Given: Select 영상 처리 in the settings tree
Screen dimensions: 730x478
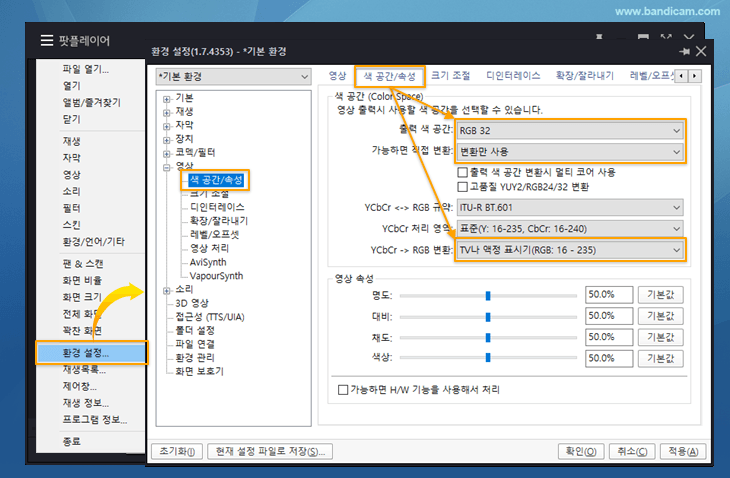Looking at the screenshot, I should tap(209, 248).
